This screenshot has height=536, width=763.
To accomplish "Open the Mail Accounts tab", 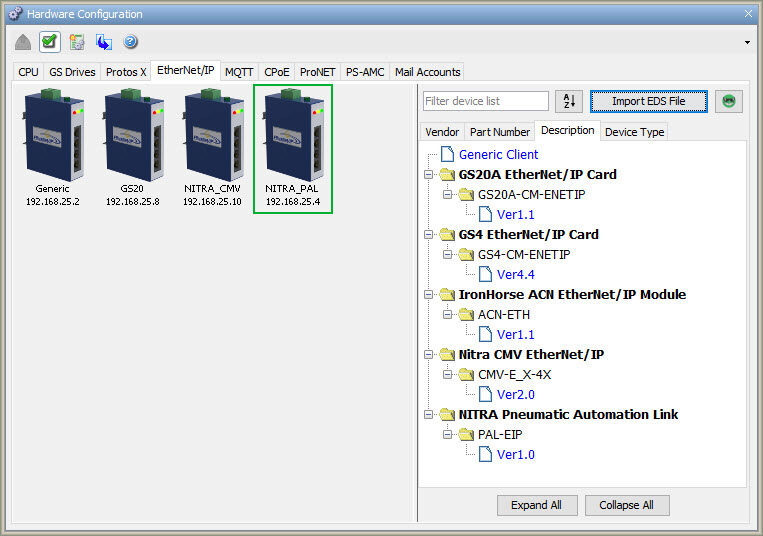I will [427, 72].
